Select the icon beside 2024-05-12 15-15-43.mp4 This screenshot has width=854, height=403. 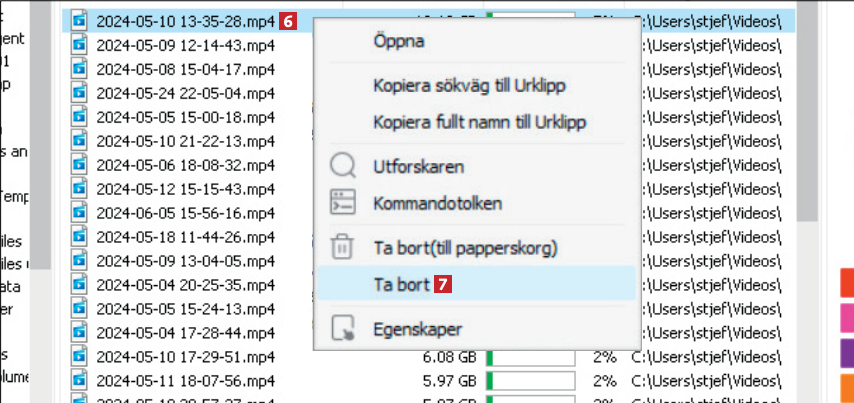click(80, 188)
